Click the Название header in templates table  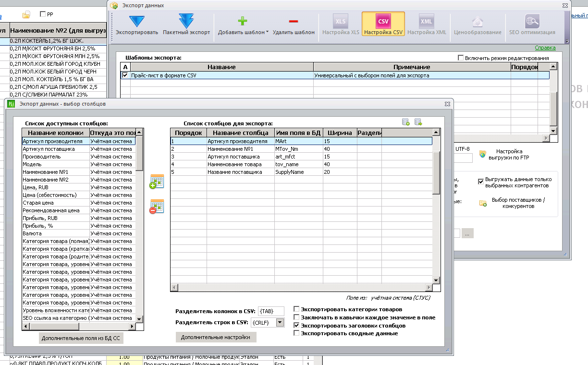tap(221, 67)
